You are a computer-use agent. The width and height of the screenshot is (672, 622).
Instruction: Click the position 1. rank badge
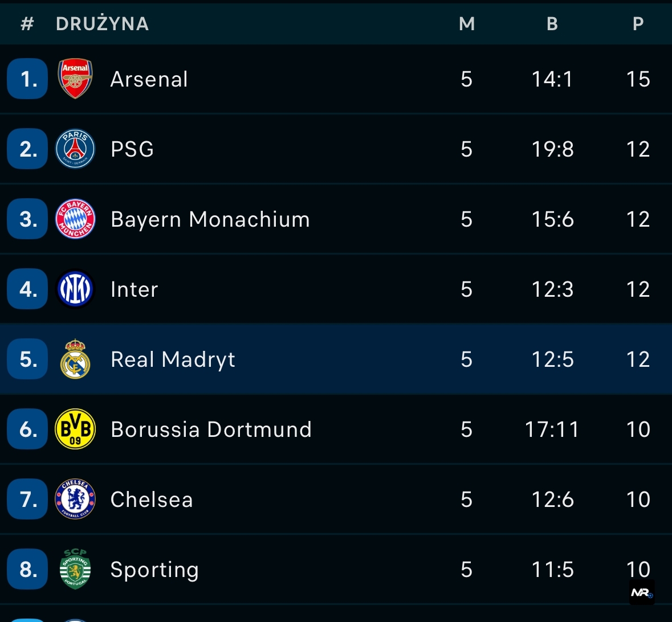pos(27,79)
